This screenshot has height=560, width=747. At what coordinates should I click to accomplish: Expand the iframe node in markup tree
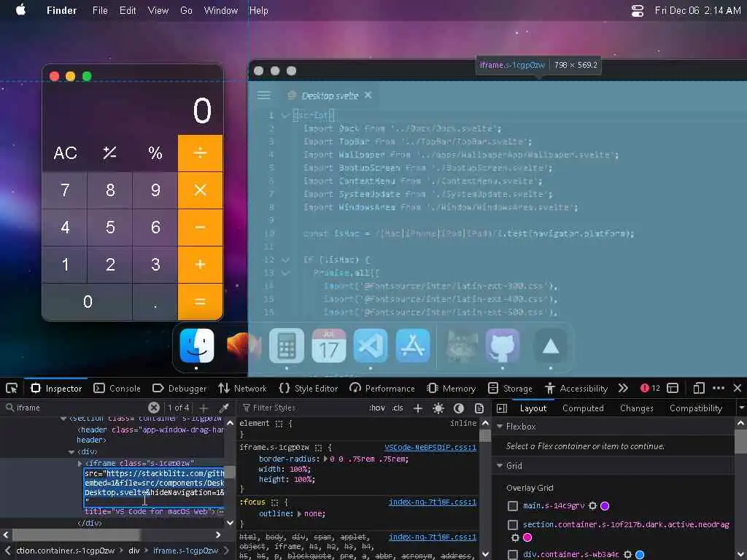[80, 463]
